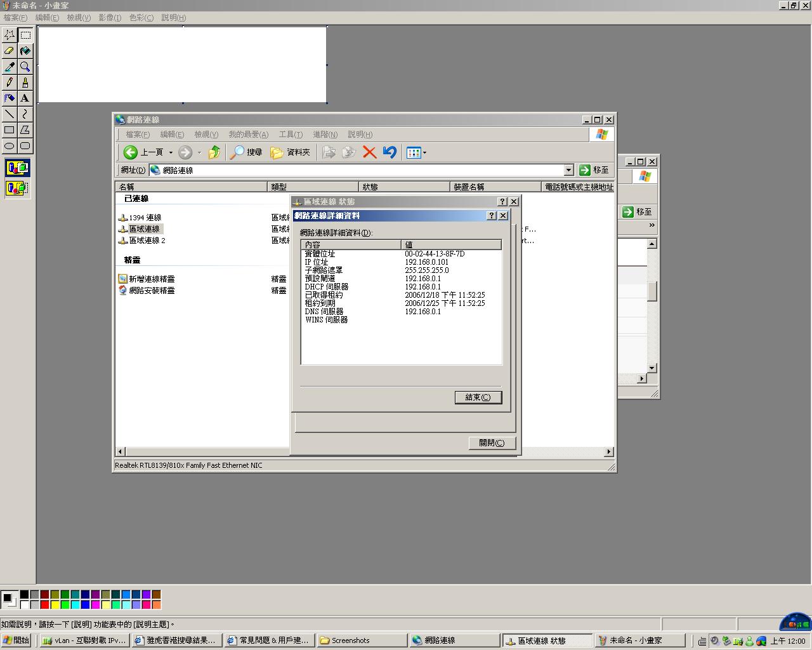Pick the red color swatch
Image resolution: width=812 pixels, height=650 pixels.
[x=44, y=604]
